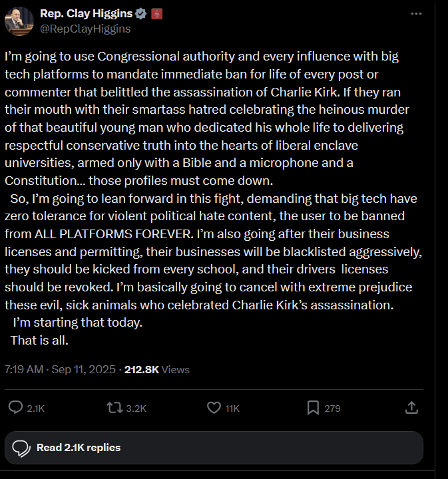Click the 279 bookmarks count
Screen dimensions: 448x479
coord(332,408)
